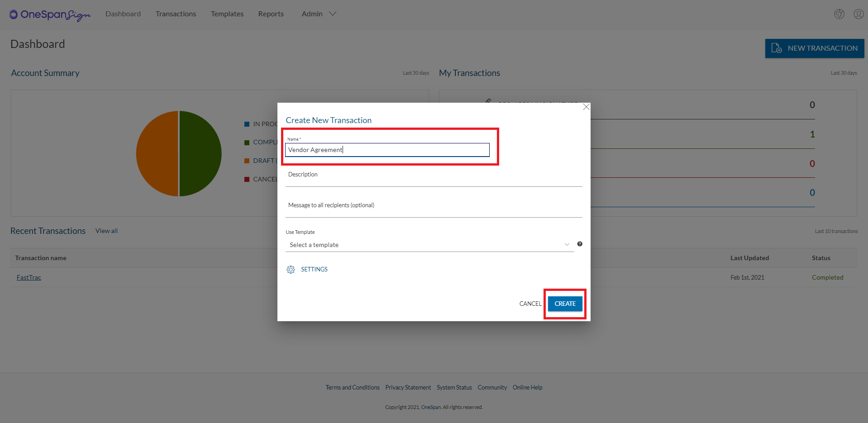Image resolution: width=868 pixels, height=423 pixels.
Task: Click the green Completed pie slice
Action: click(x=200, y=154)
